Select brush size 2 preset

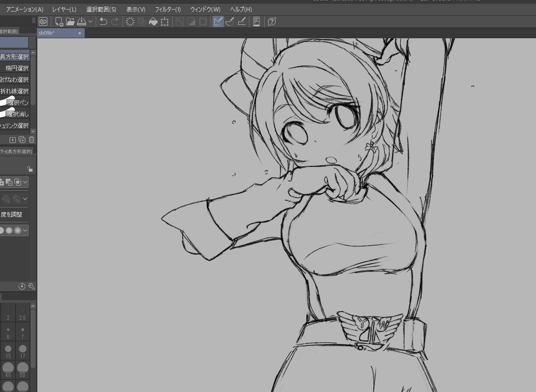(x=8, y=314)
